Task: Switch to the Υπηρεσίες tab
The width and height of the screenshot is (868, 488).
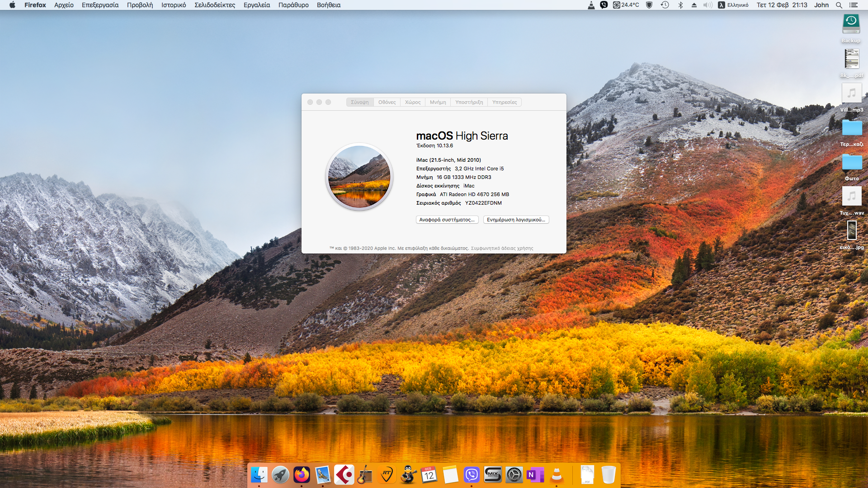Action: pos(505,102)
